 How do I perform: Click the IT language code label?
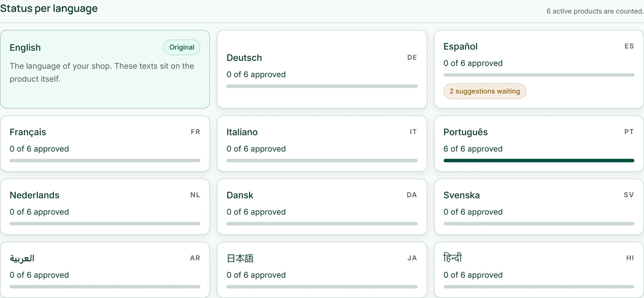point(413,132)
